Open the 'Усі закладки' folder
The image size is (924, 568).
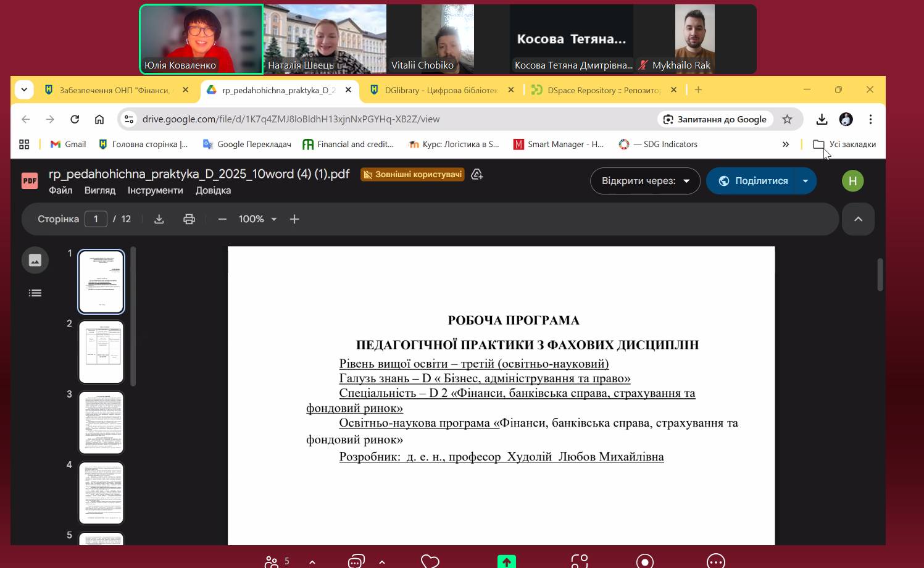click(844, 144)
